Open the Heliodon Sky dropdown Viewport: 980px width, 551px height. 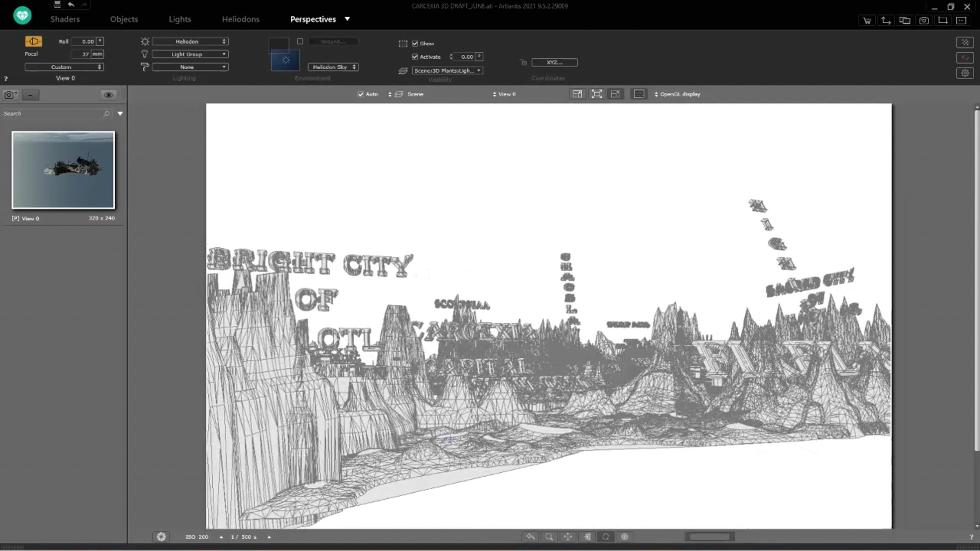point(333,67)
